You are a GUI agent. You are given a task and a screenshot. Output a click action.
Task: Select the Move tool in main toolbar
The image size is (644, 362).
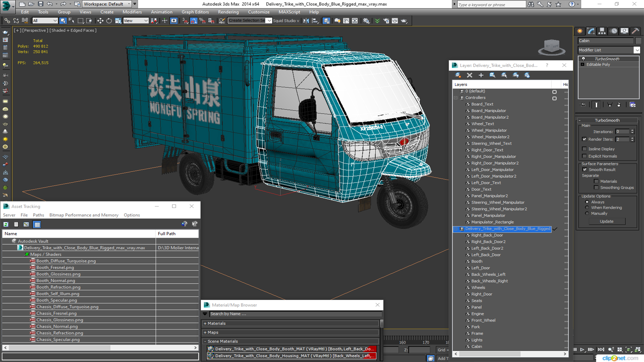tap(100, 21)
